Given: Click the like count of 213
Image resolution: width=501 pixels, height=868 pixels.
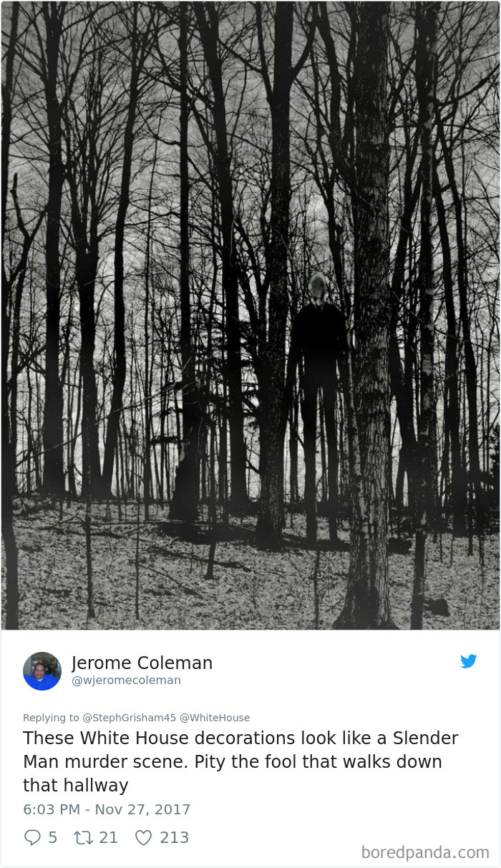Looking at the screenshot, I should [x=174, y=837].
